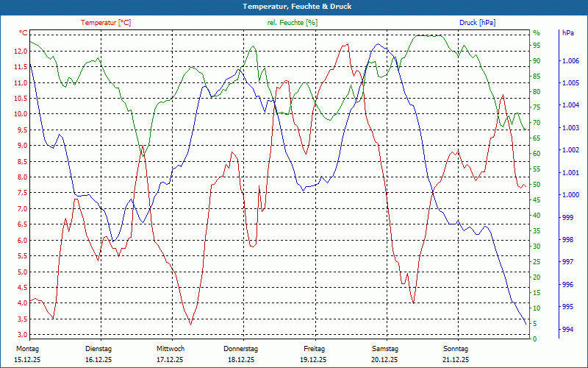Click the 'Freitag' day label
The width and height of the screenshot is (588, 368).
[x=315, y=349]
